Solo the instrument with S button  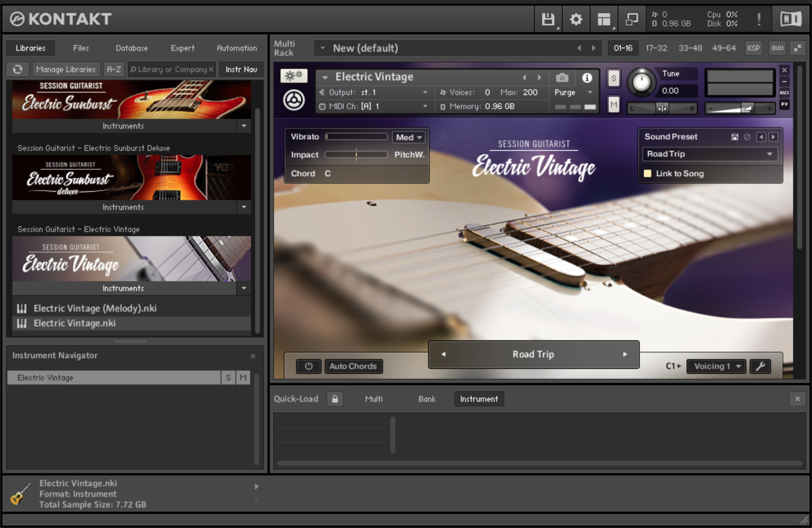click(614, 78)
